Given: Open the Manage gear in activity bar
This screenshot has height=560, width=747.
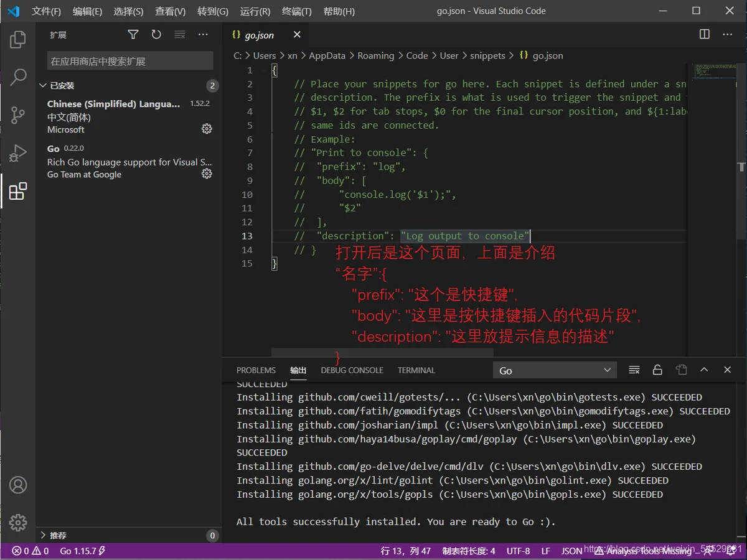Looking at the screenshot, I should [x=18, y=522].
